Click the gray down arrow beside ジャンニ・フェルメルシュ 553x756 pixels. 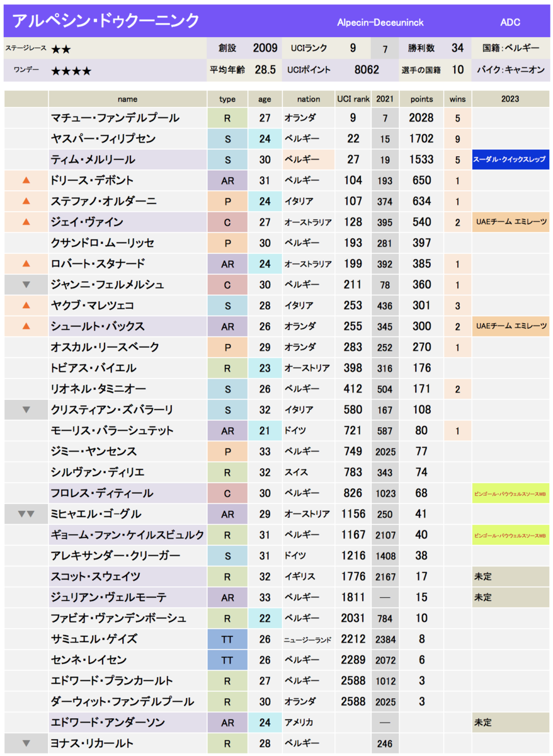click(x=26, y=285)
